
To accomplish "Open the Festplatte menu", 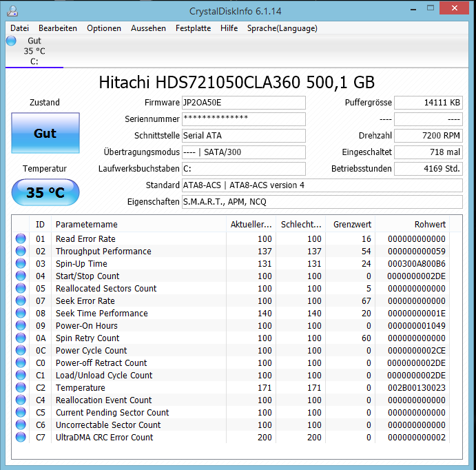I will pos(193,28).
